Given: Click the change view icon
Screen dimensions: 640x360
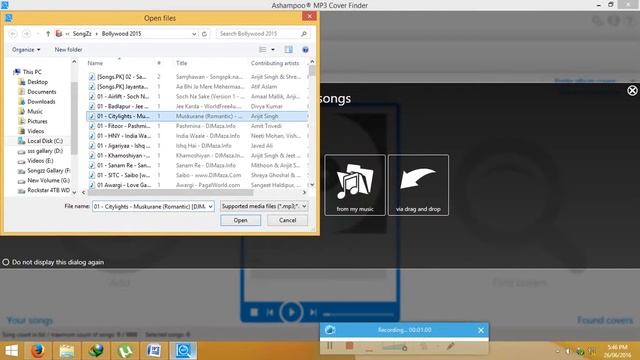Looking at the screenshot, I should point(262,50).
